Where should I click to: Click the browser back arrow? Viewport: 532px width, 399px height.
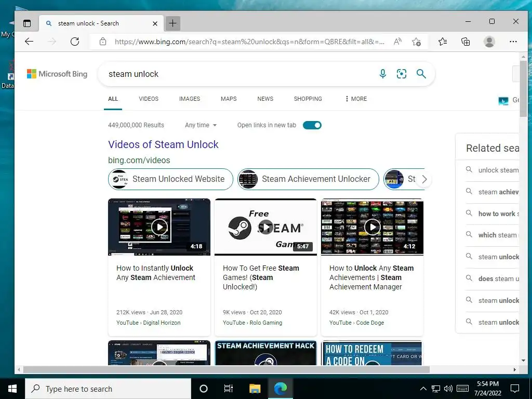click(x=29, y=42)
